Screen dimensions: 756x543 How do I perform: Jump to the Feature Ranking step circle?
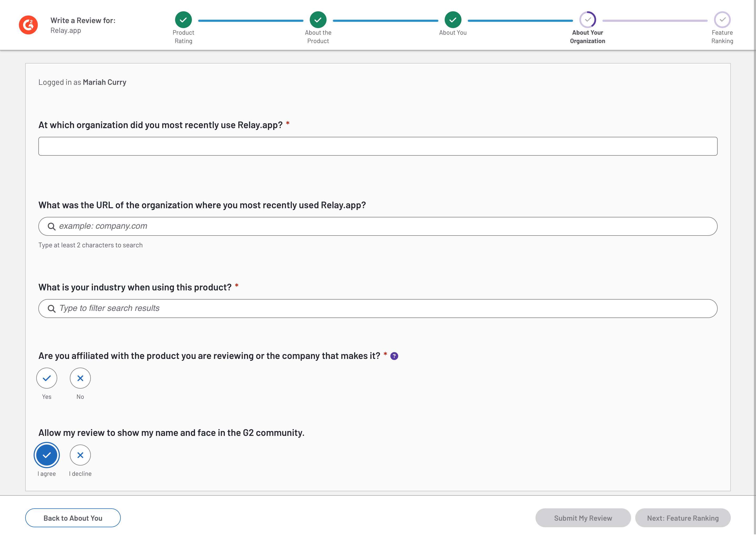point(722,20)
